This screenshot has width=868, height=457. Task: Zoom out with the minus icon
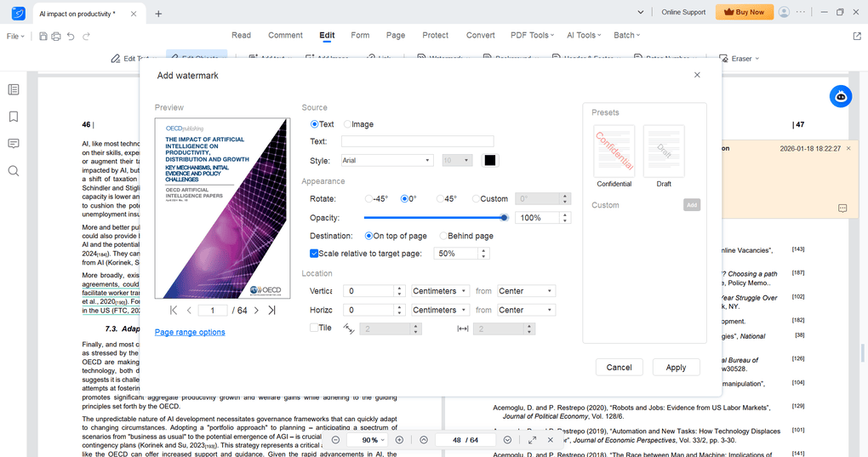coord(335,440)
